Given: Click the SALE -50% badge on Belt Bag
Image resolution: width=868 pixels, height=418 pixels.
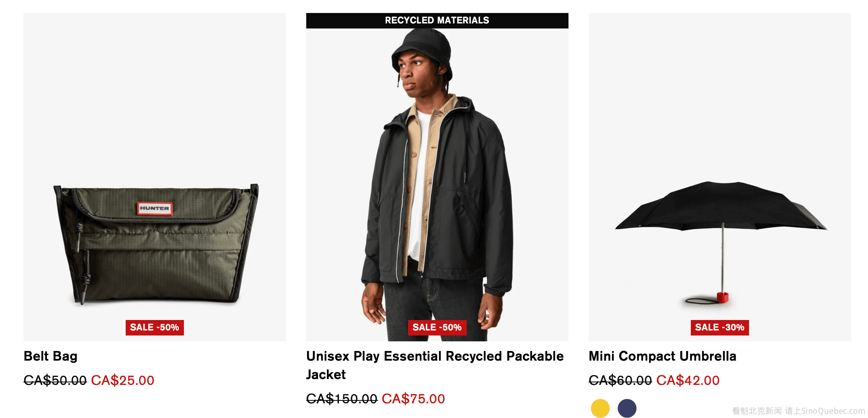Looking at the screenshot, I should [155, 328].
